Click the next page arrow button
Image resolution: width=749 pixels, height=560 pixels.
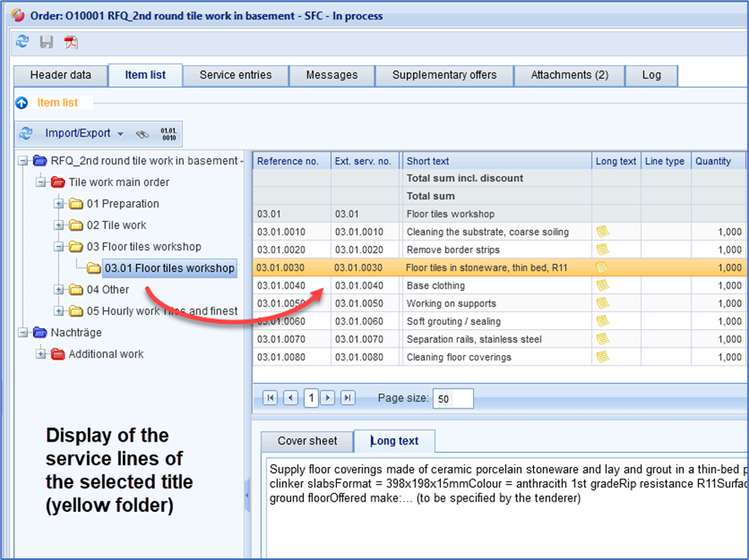[x=328, y=398]
